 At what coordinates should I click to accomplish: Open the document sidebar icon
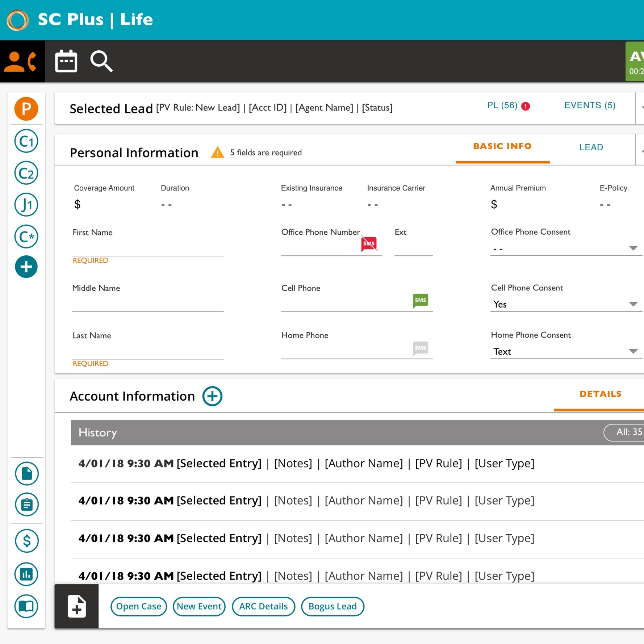tap(26, 473)
